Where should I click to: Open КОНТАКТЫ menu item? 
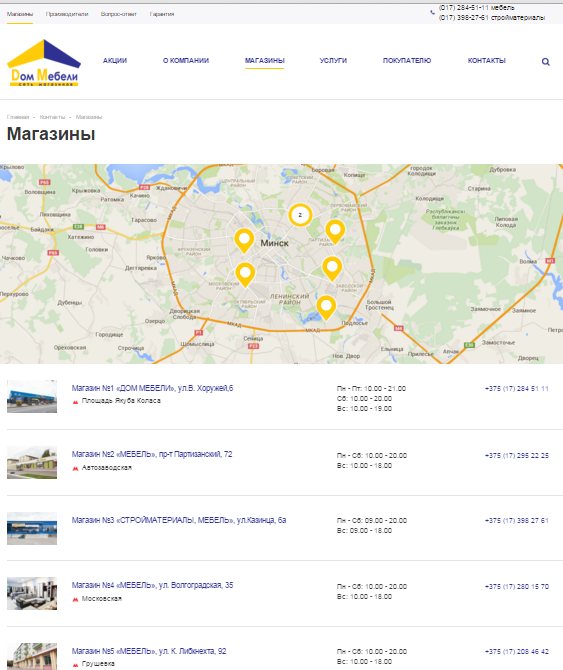coord(487,61)
